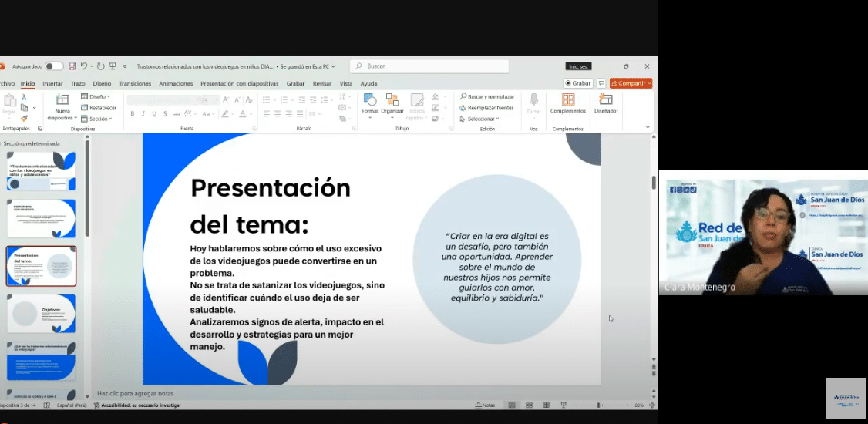The image size is (868, 424).
Task: Toggle the Notas pane in status bar
Action: point(485,405)
